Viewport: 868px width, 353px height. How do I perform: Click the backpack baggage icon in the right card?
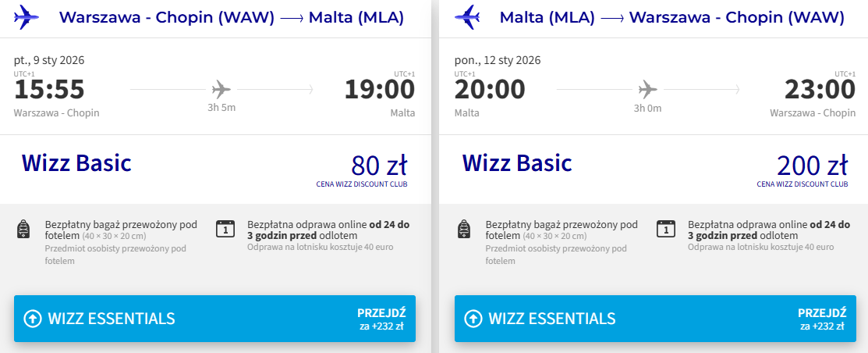(464, 230)
